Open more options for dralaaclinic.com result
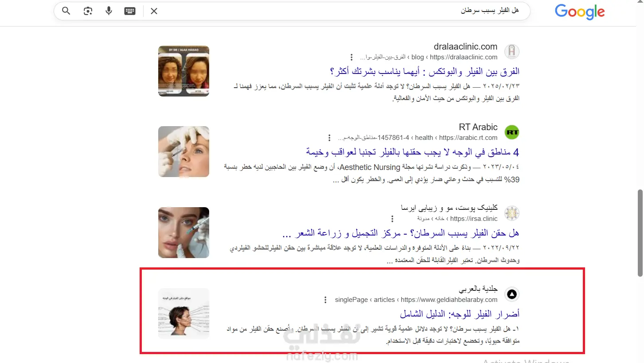Image resolution: width=644 pixels, height=363 pixels. pos(351,57)
